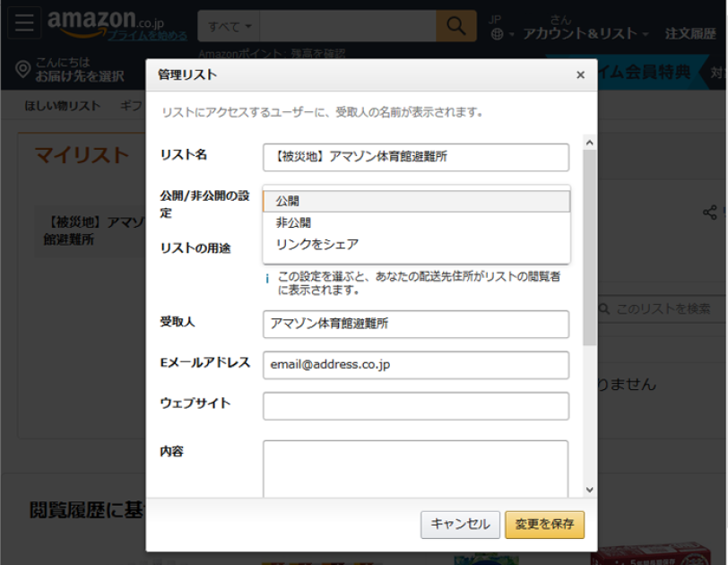Edit the リスト名 text field
Viewport: 728px width, 565px height.
click(x=415, y=157)
